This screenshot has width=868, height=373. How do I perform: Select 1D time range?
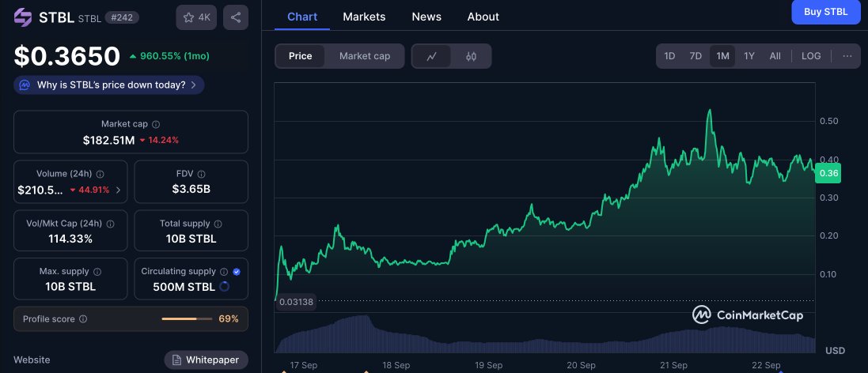point(669,56)
